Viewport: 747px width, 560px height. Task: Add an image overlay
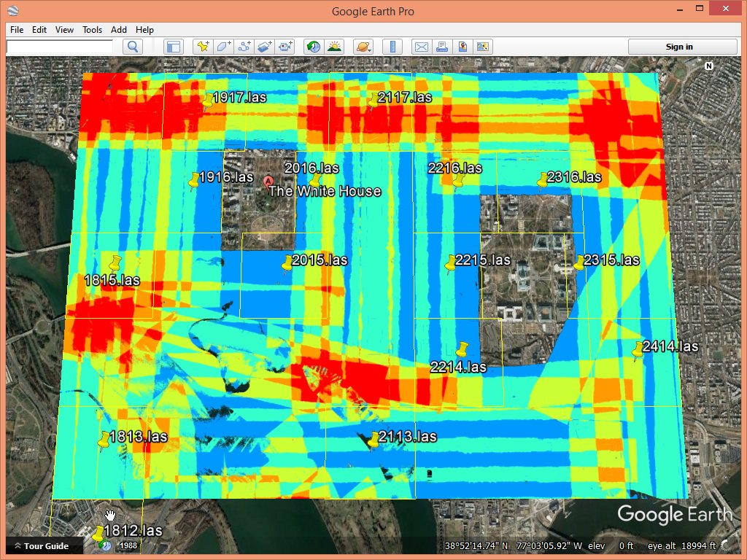(265, 47)
